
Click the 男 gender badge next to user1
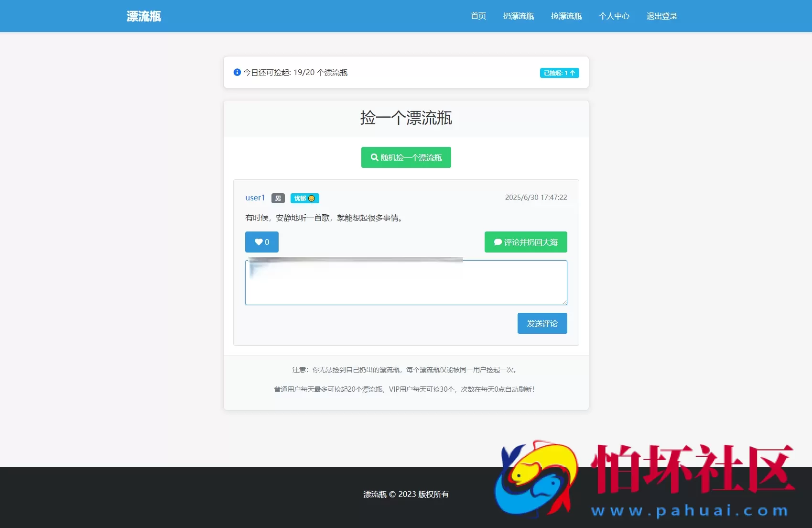(278, 198)
